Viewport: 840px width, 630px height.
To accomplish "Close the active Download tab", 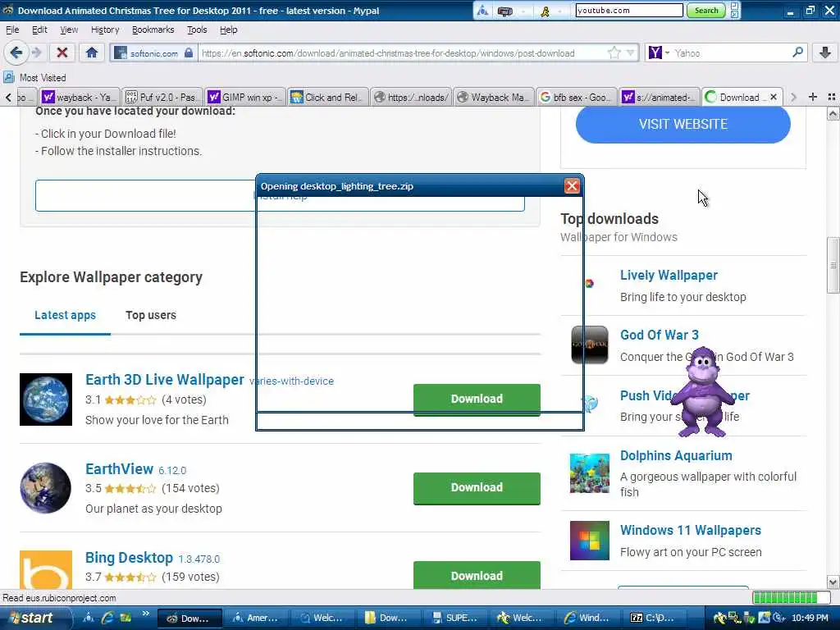I will pos(773,97).
